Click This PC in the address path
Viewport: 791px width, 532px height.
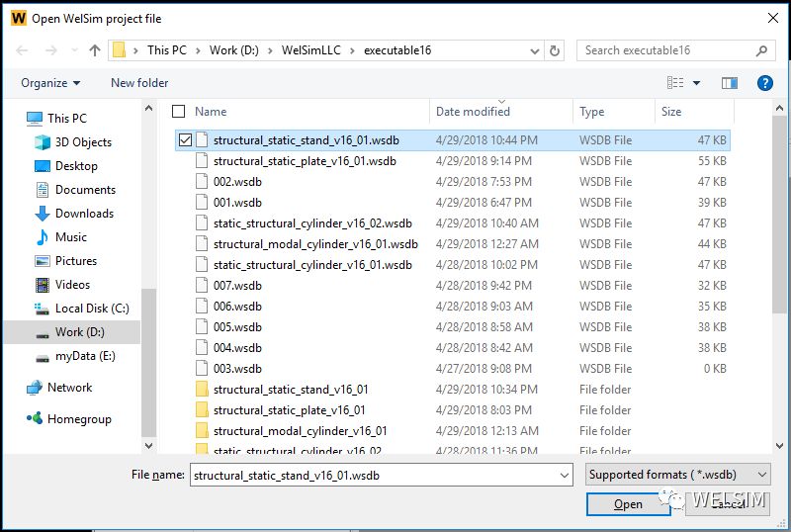tap(166, 50)
